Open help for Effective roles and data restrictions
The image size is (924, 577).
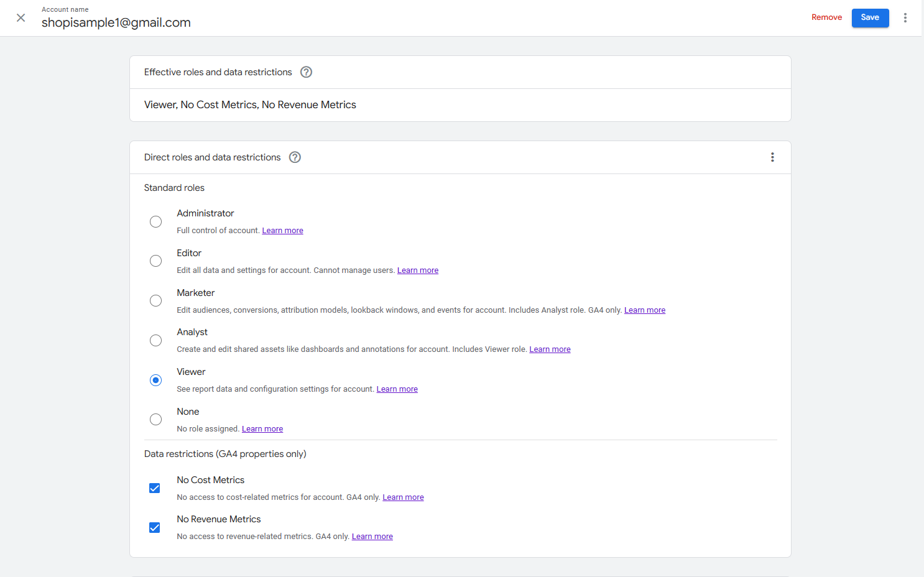[x=307, y=72]
